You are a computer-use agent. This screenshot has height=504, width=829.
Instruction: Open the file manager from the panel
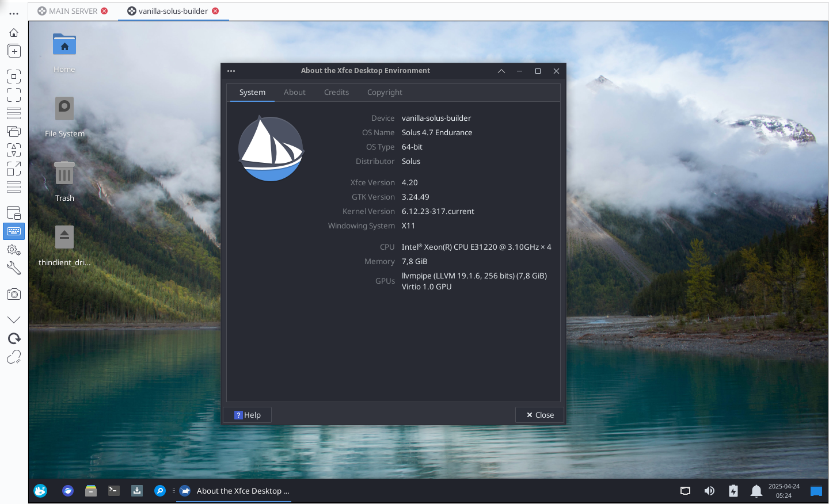(x=91, y=491)
